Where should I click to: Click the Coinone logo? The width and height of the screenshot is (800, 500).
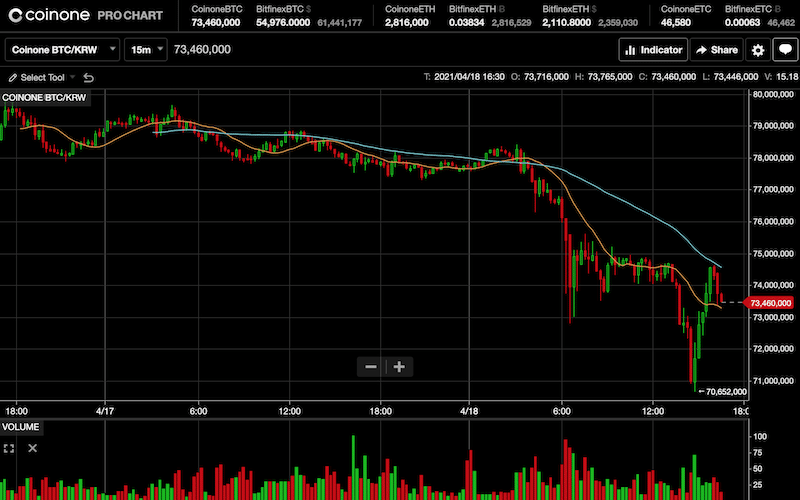[x=49, y=15]
